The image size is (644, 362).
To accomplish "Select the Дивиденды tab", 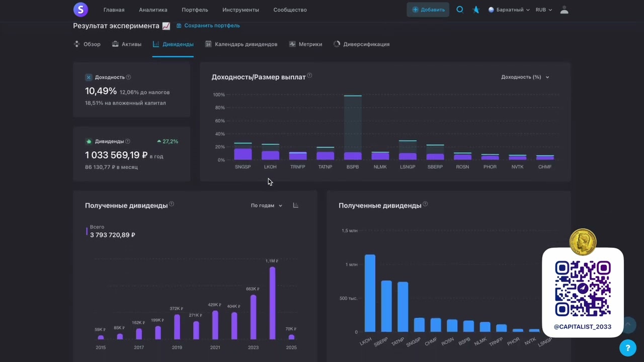I will click(173, 44).
